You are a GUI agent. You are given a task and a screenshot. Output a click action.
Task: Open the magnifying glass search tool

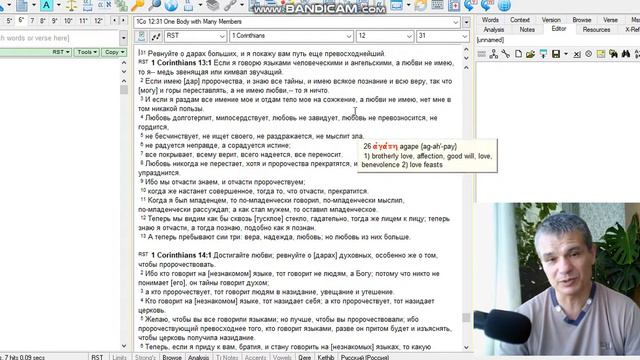point(154,5)
